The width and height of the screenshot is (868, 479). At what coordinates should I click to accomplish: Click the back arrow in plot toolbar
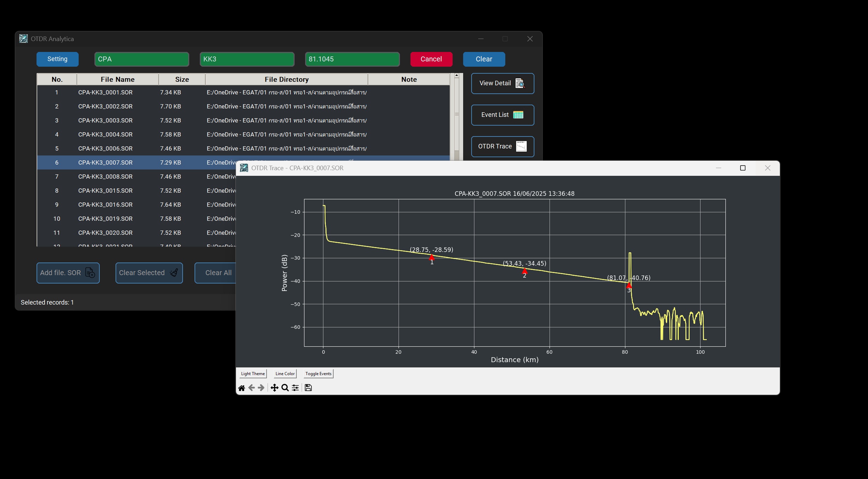(251, 388)
